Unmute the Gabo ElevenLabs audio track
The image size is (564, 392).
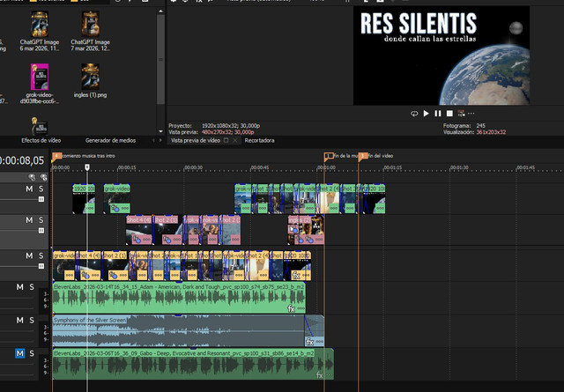(x=20, y=354)
